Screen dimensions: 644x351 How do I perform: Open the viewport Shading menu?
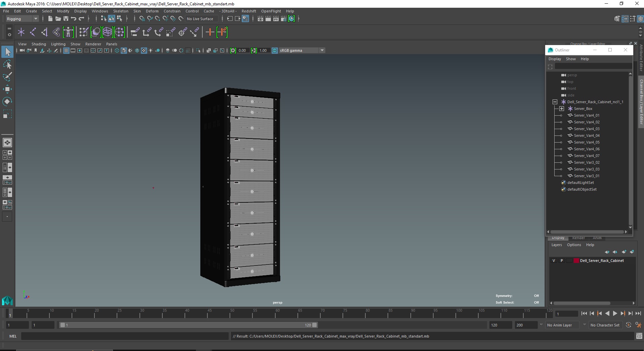coord(39,44)
